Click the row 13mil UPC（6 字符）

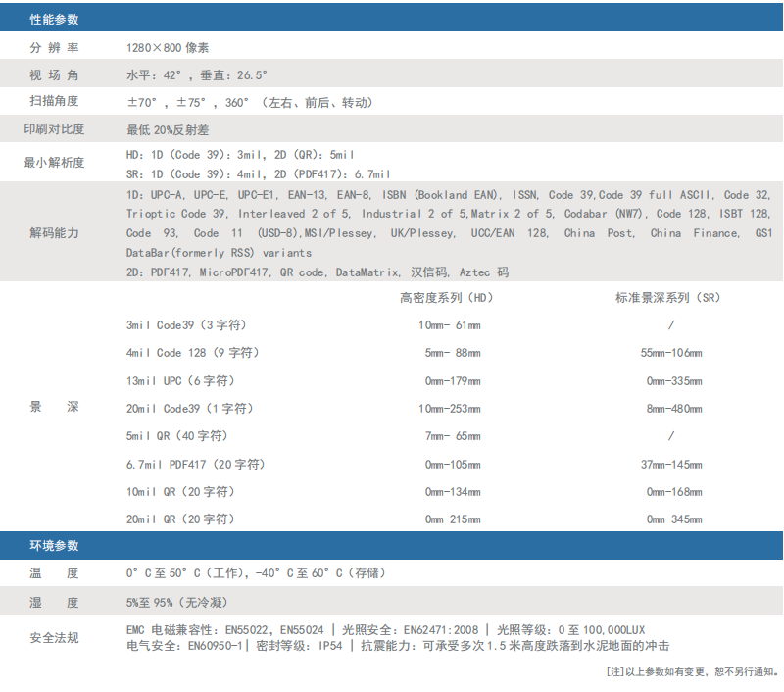pos(180,381)
